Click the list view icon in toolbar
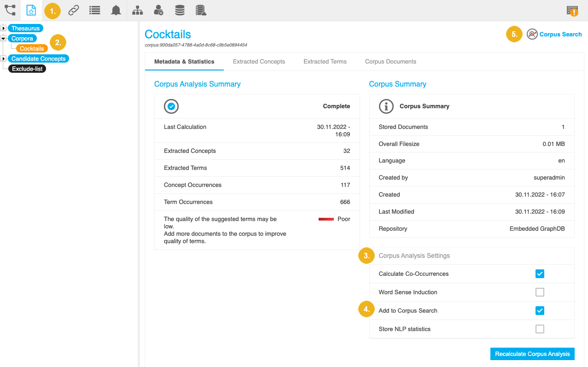Image resolution: width=588 pixels, height=367 pixels. (94, 10)
